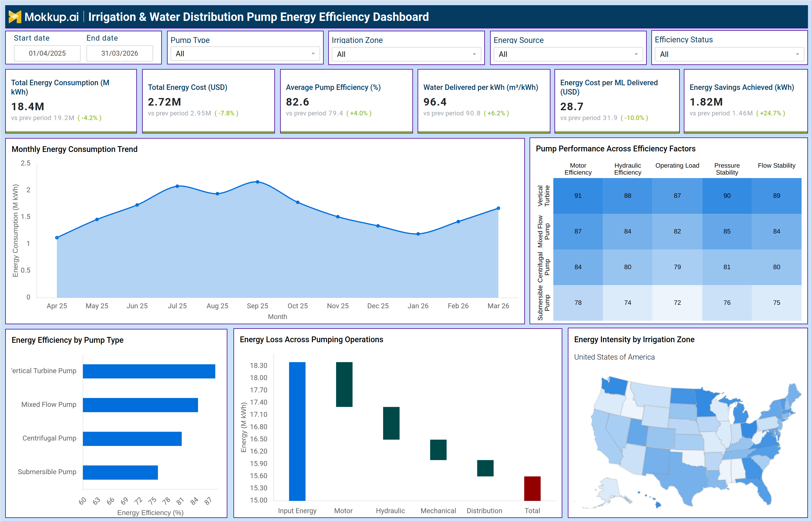The image size is (812, 522).
Task: Select the Total Energy Cost value 2.72M
Action: (164, 102)
